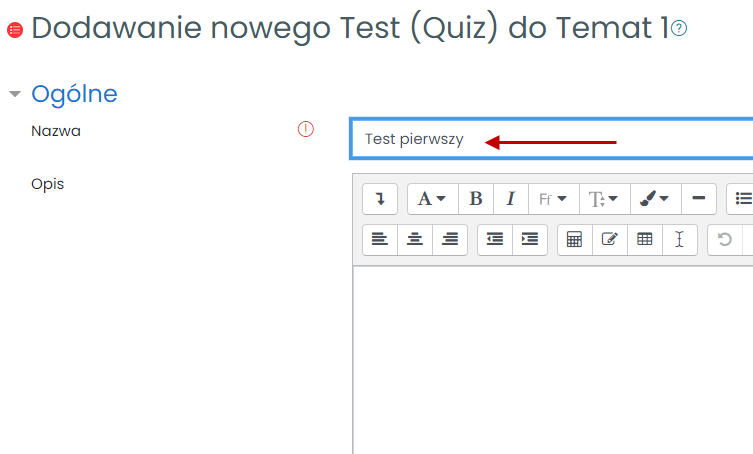Center align the description text
Screen dimensions: 753x454
tap(415, 240)
